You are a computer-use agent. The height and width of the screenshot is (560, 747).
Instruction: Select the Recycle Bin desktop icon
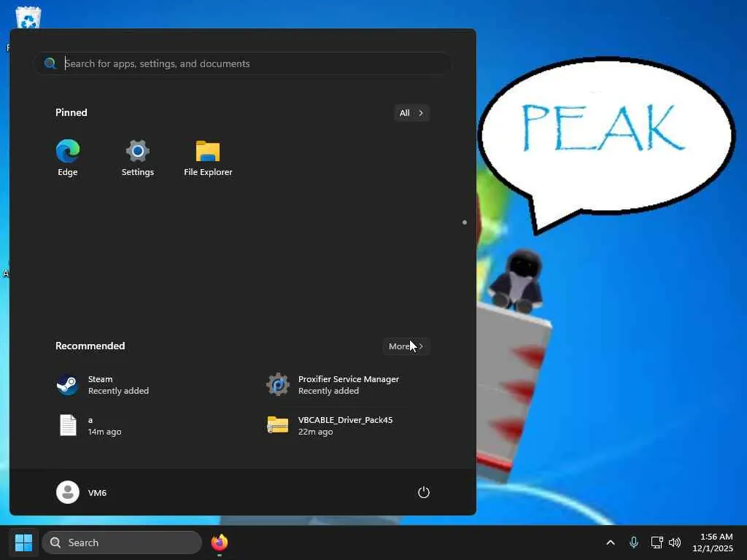coord(28,18)
